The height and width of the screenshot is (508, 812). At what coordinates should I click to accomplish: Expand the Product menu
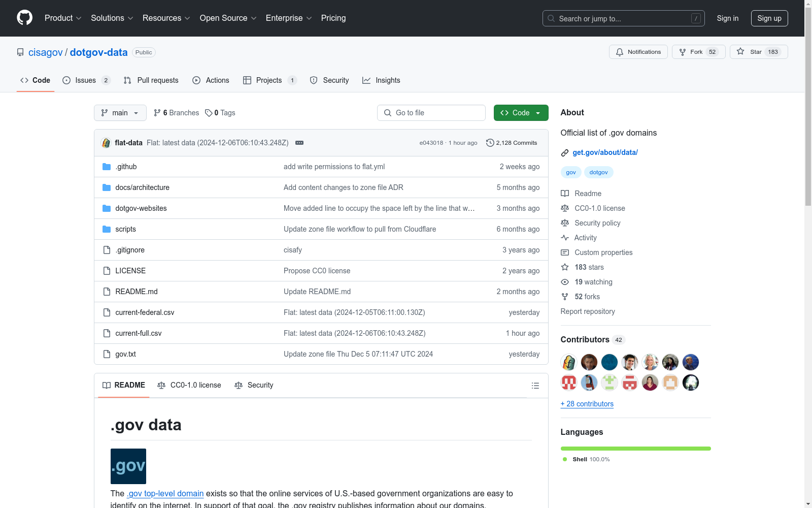click(63, 18)
